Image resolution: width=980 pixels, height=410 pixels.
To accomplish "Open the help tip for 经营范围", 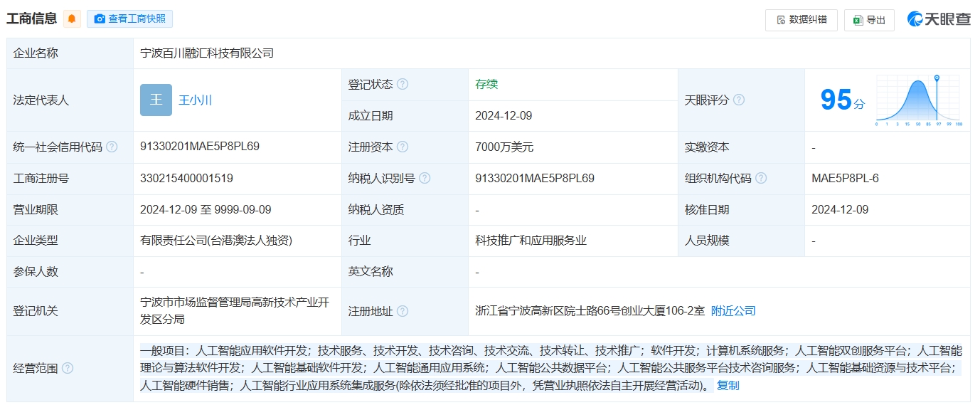I will tap(68, 369).
